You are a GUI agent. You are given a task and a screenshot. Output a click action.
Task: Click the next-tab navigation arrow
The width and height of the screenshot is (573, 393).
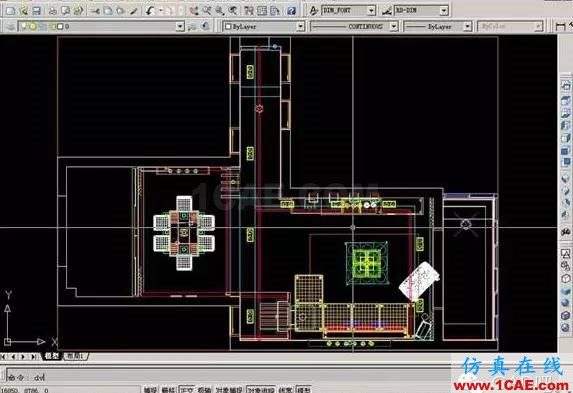[x=23, y=356]
